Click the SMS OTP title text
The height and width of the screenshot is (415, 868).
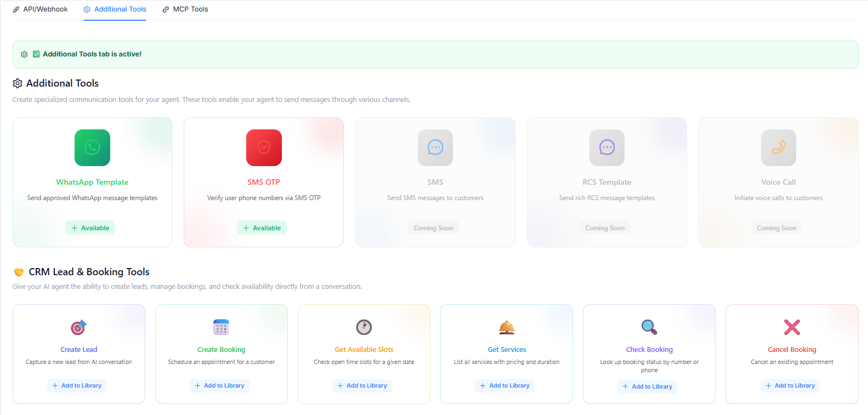click(264, 182)
